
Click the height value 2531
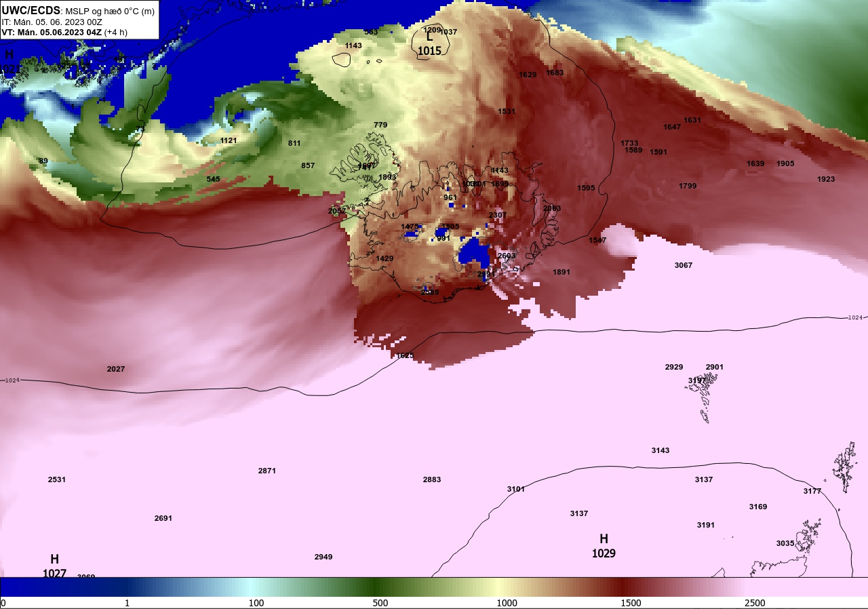(x=57, y=479)
